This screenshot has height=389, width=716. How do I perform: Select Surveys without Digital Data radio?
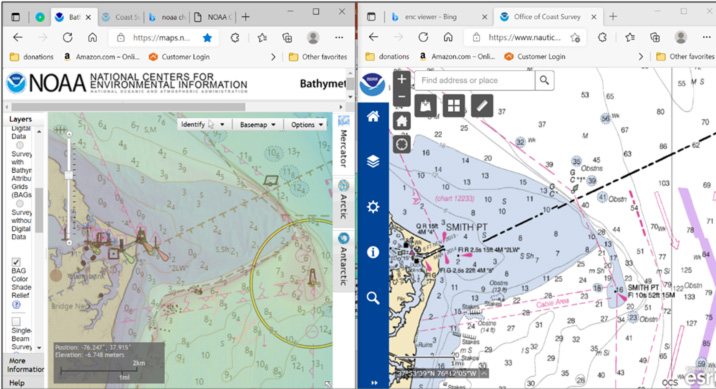(x=20, y=204)
